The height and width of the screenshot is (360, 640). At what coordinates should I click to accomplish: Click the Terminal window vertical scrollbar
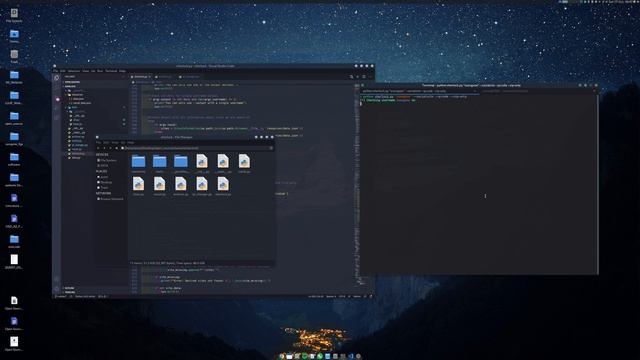(x=597, y=184)
